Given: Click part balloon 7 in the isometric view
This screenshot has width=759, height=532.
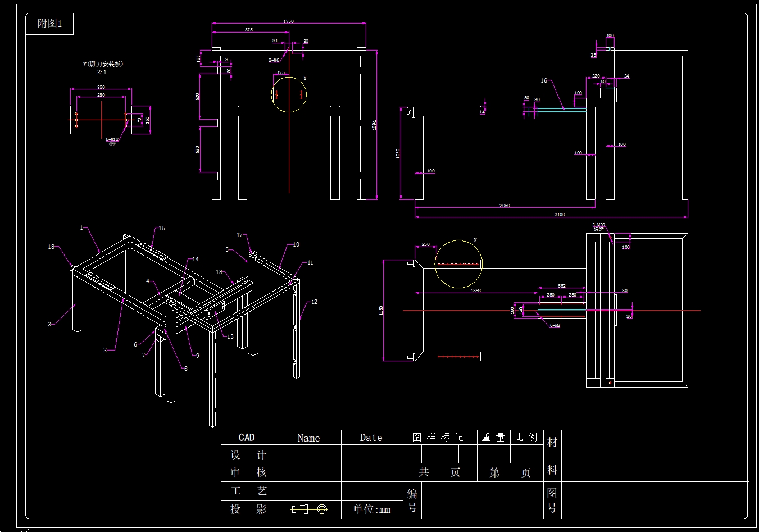Looking at the screenshot, I should (144, 354).
